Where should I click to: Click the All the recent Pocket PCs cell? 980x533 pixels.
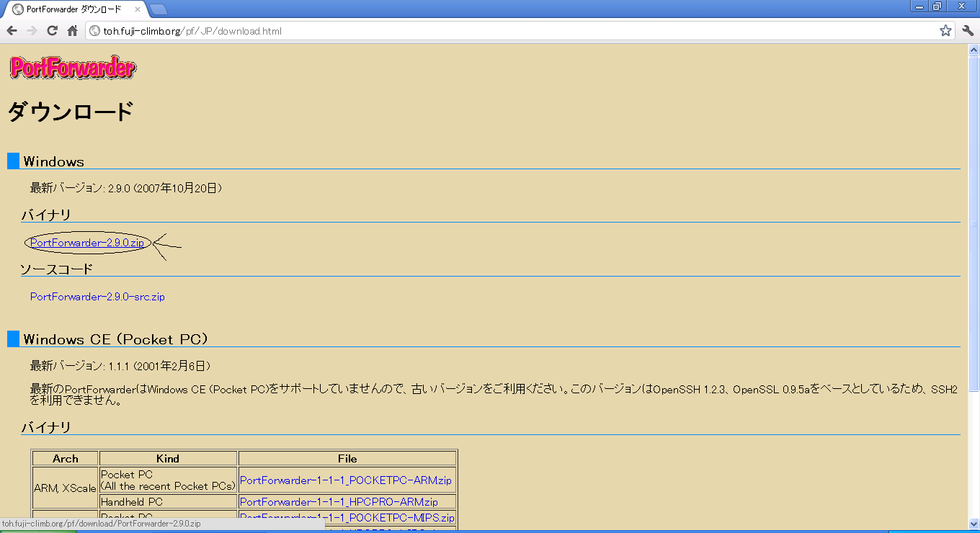(168, 480)
